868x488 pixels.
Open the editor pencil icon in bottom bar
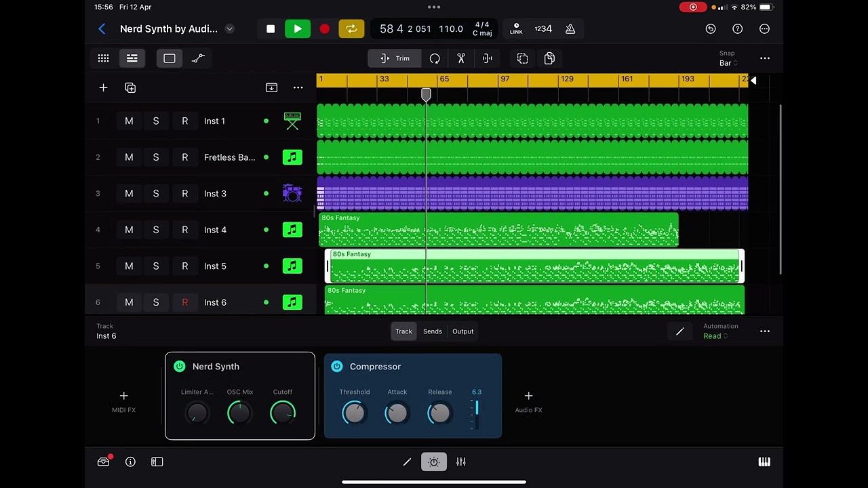[x=407, y=462]
